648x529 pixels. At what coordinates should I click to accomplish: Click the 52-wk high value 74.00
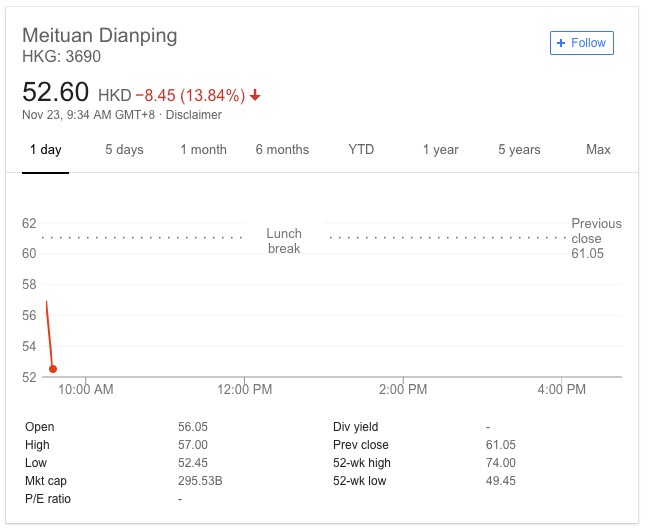501,463
